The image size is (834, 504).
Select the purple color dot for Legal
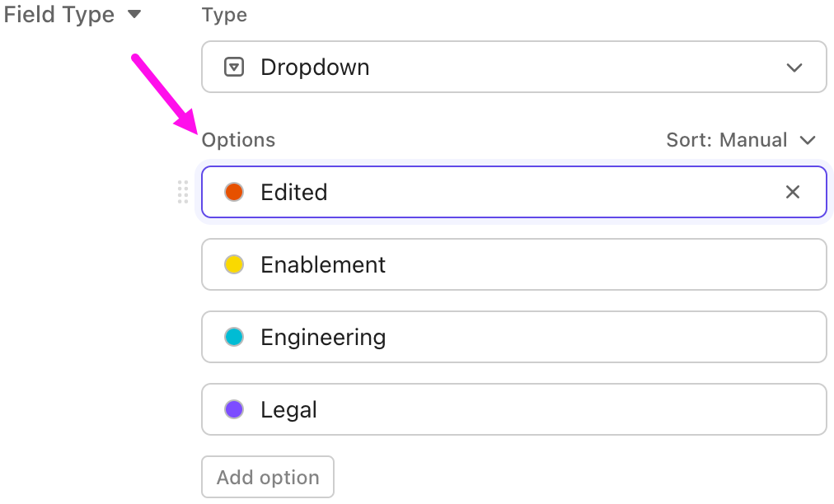pos(234,410)
